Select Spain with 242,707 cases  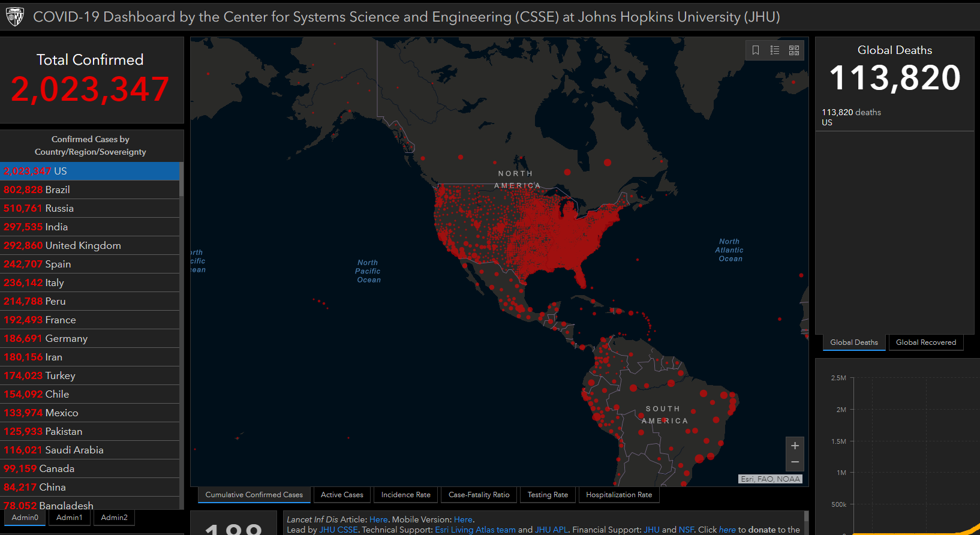click(90, 264)
